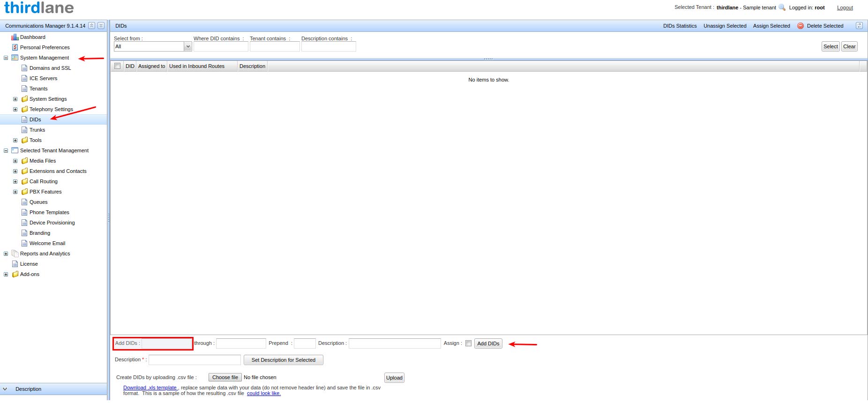Screen dimensions: 868x403
Task: Click the Add DIDs button
Action: [x=488, y=343]
